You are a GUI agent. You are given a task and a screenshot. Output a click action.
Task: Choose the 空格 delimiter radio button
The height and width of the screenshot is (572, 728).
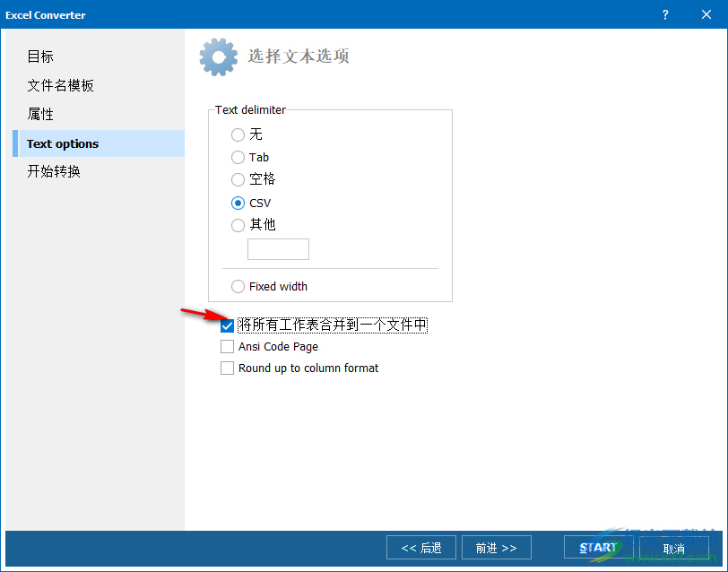(238, 179)
